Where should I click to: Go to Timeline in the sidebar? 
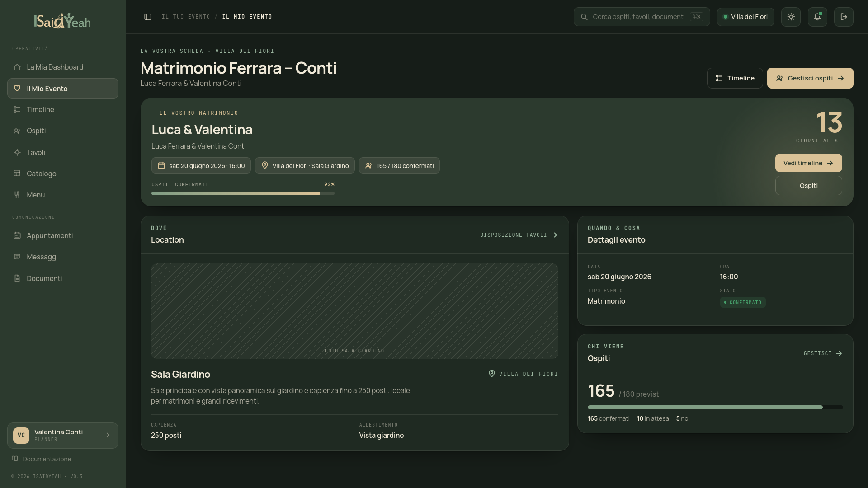62,109
